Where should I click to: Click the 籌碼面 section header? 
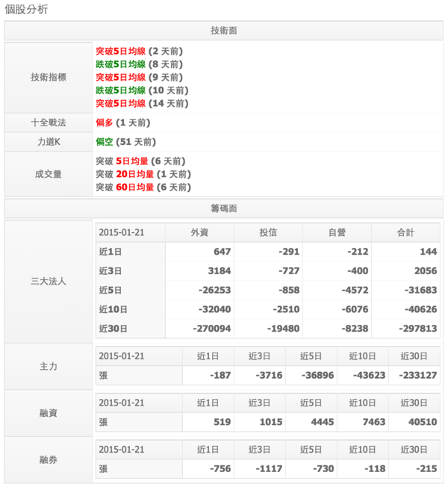pos(224,208)
